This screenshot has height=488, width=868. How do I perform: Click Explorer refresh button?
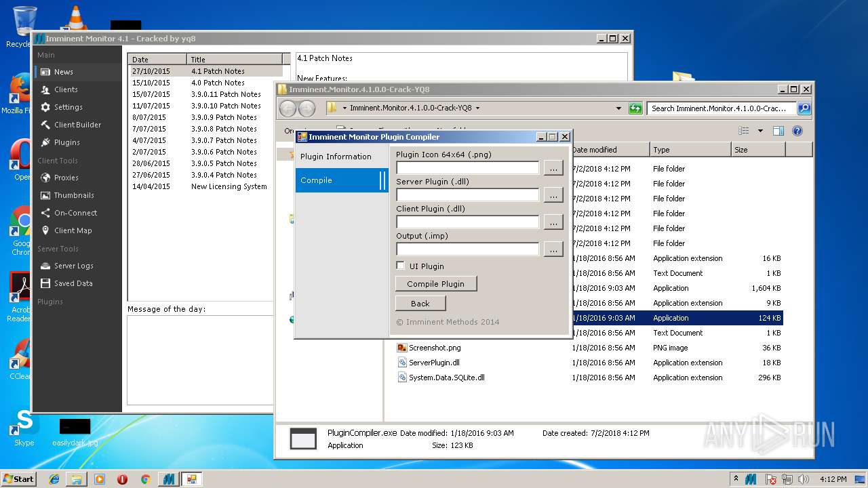tap(635, 108)
